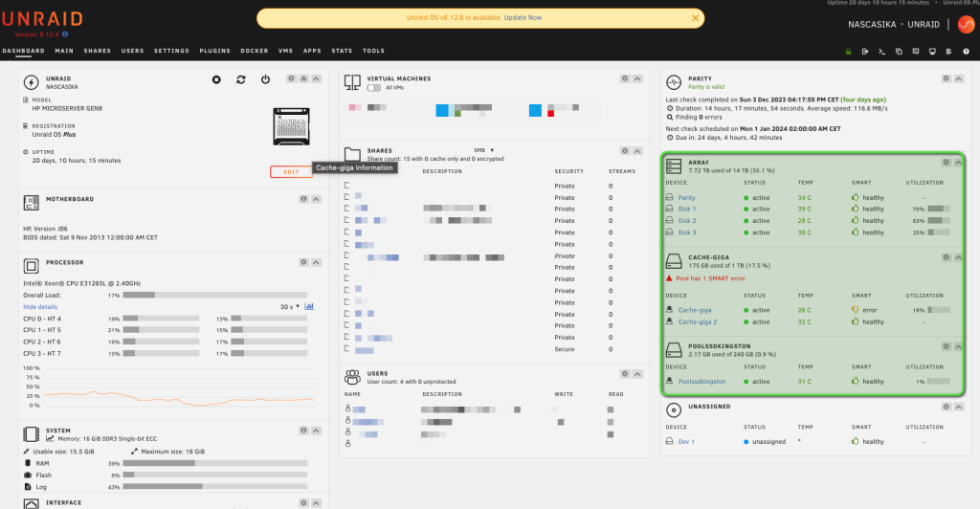Collapse the Virtual Machines panel

636,78
